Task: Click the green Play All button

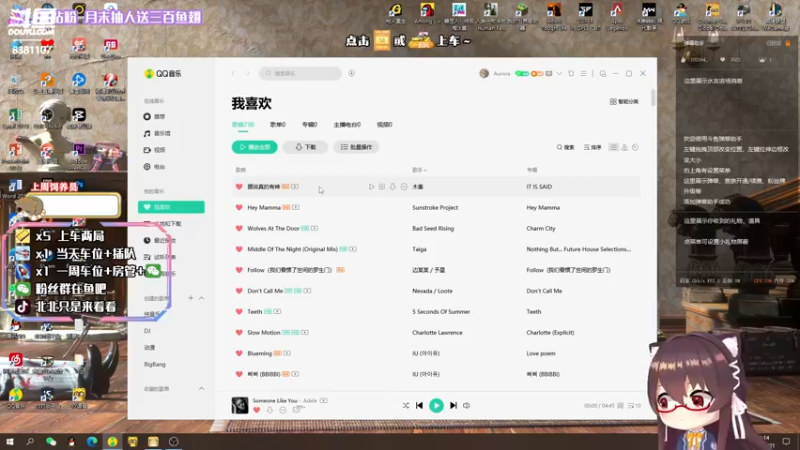Action: click(255, 147)
